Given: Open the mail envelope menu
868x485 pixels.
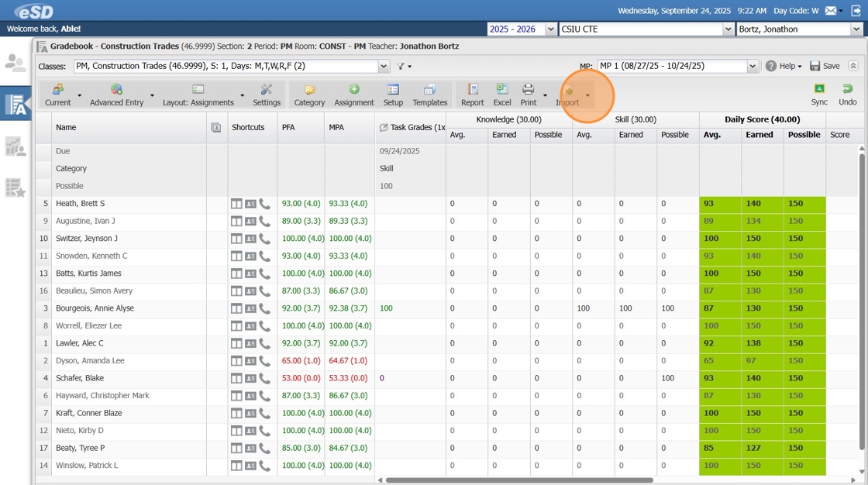Looking at the screenshot, I should pos(833,11).
